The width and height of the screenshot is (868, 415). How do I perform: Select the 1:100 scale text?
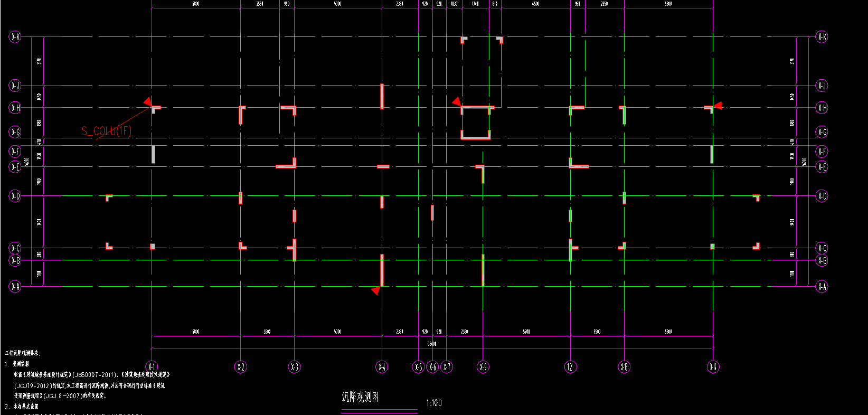(x=434, y=403)
